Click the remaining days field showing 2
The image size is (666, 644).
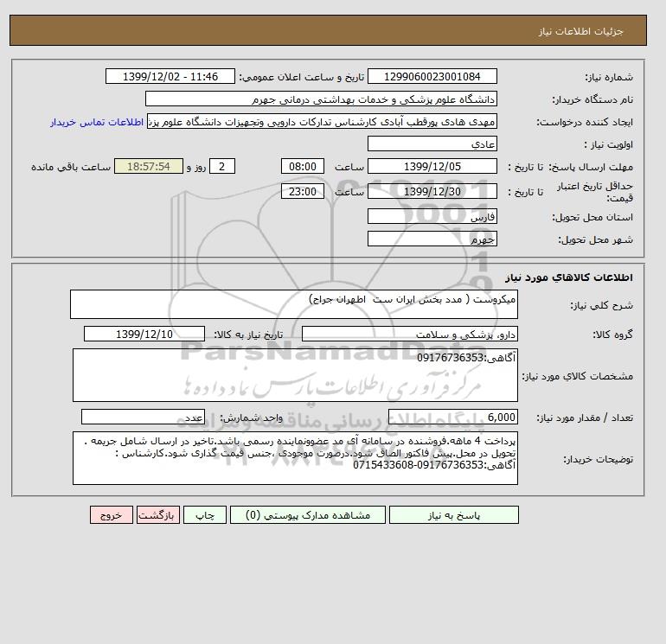(x=222, y=167)
